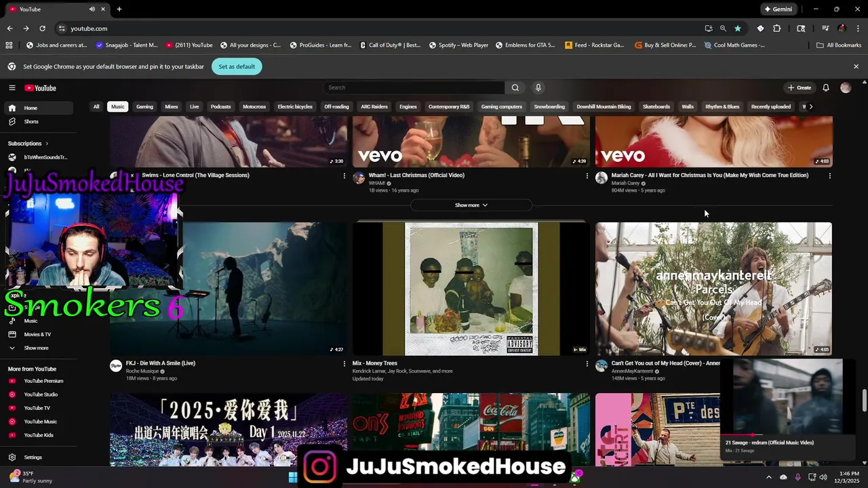Viewport: 868px width, 488px height.
Task: Select the Engines filter chip
Action: coord(408,106)
